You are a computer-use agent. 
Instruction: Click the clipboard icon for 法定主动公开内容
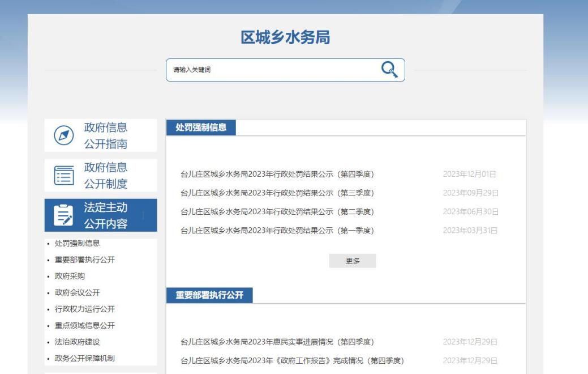(63, 215)
